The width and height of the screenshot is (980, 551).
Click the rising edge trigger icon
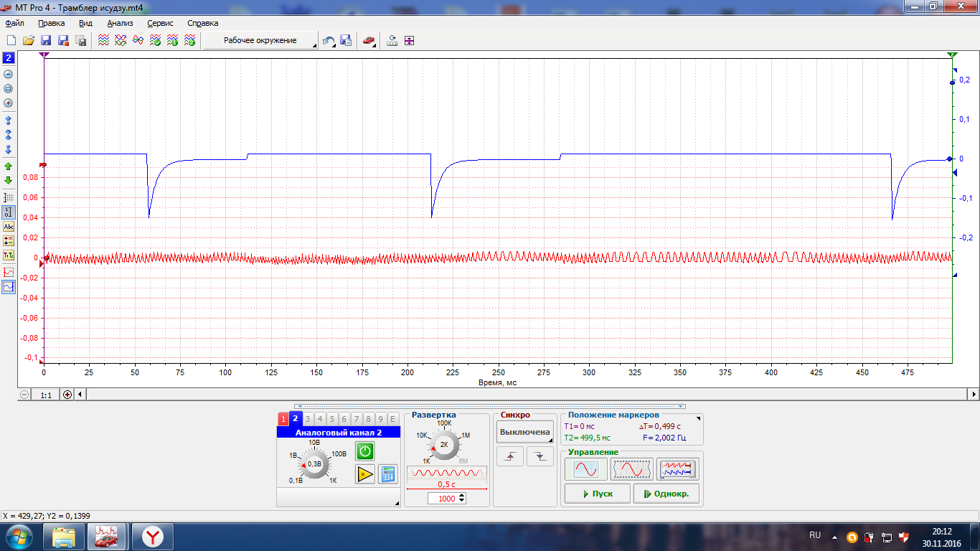pyautogui.click(x=510, y=456)
